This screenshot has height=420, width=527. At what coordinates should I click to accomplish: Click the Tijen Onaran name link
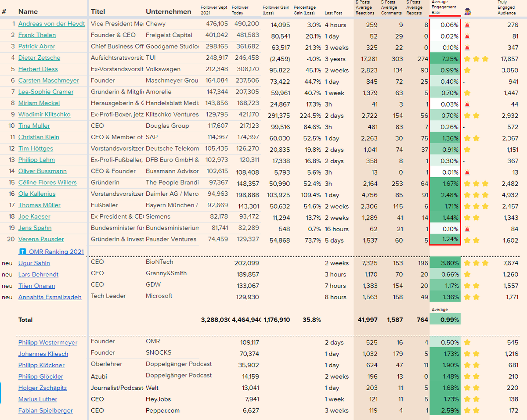(37, 286)
